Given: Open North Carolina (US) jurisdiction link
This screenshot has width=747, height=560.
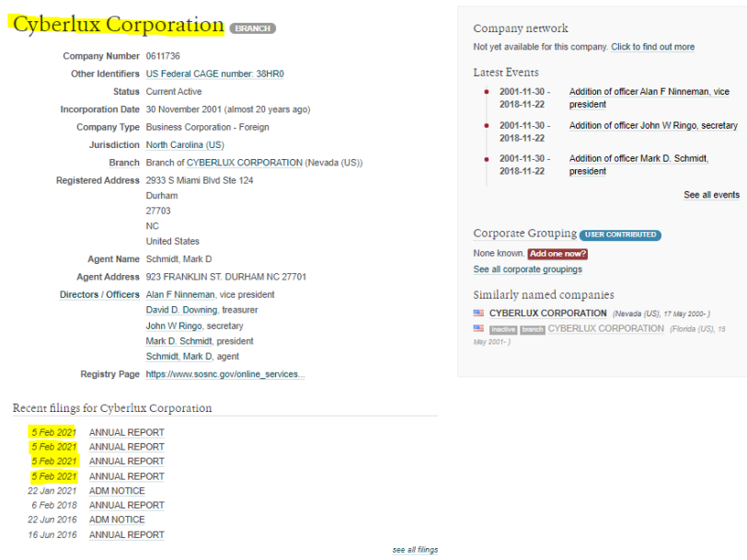Looking at the screenshot, I should 185,144.
